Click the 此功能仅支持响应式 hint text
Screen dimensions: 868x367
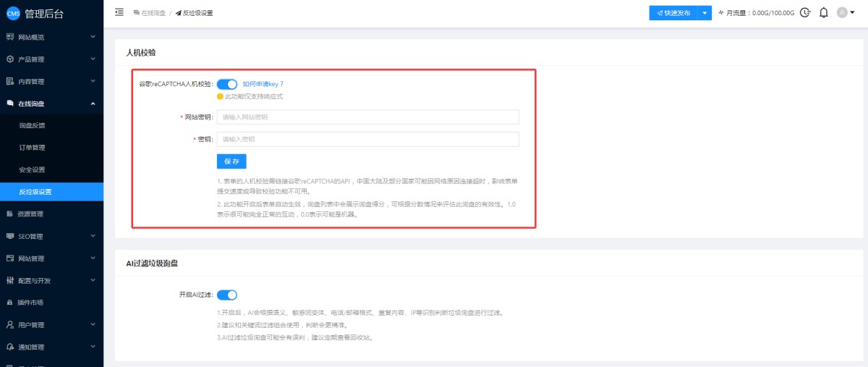(254, 96)
